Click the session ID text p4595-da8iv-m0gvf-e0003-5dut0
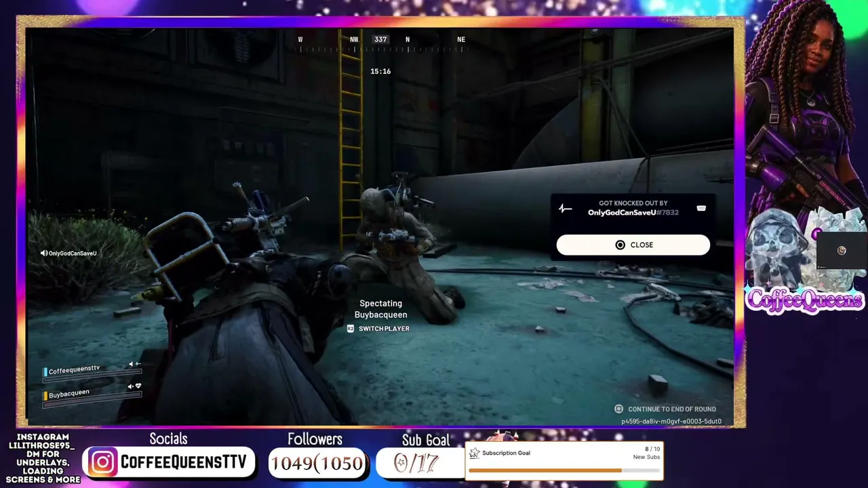868x488 pixels. pyautogui.click(x=671, y=422)
